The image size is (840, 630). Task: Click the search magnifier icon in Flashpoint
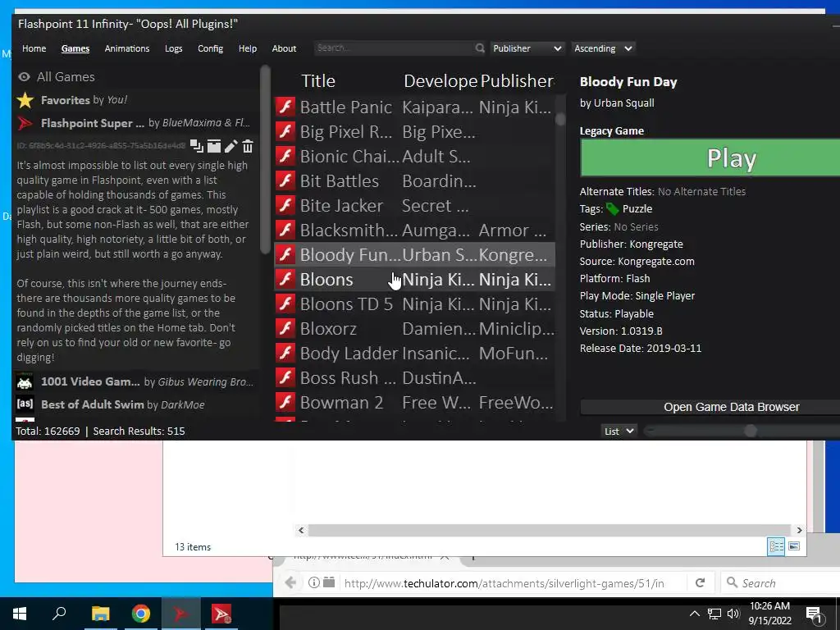(479, 48)
